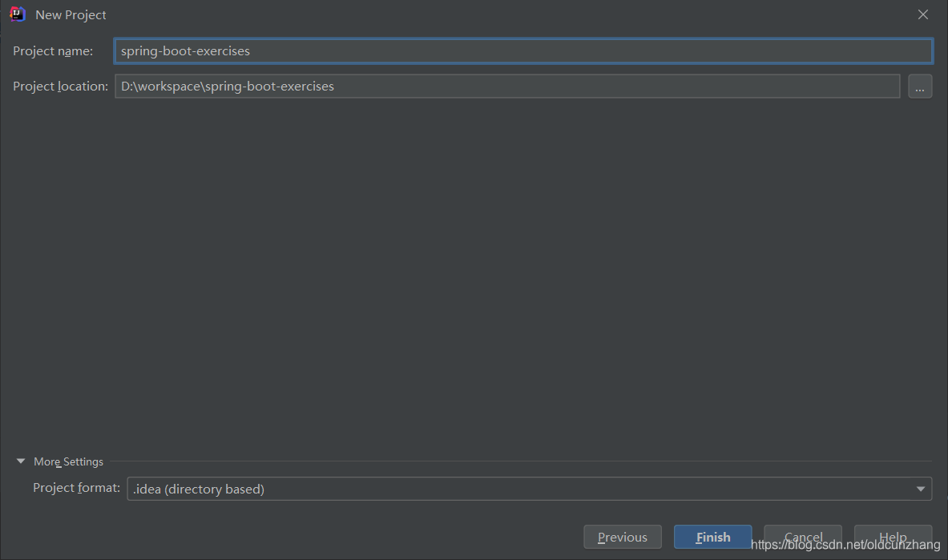Click the New Project title text
This screenshot has width=948, height=560.
[71, 15]
